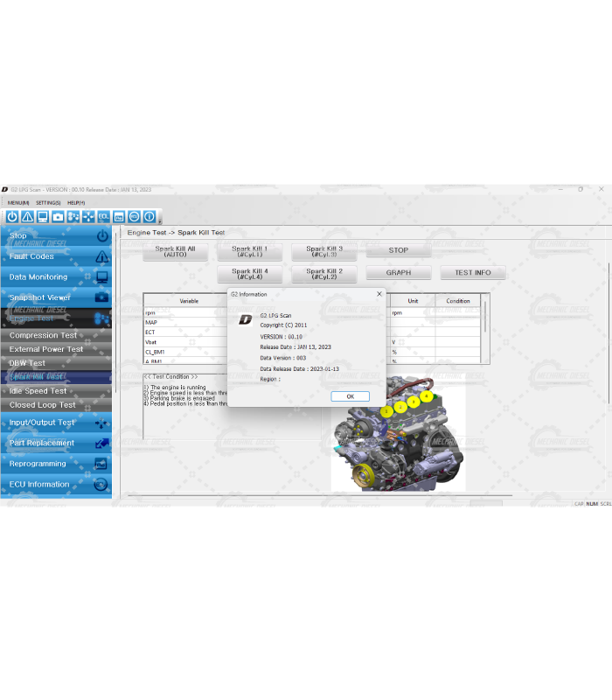Click the power/stop icon in the toolbar

(12, 216)
